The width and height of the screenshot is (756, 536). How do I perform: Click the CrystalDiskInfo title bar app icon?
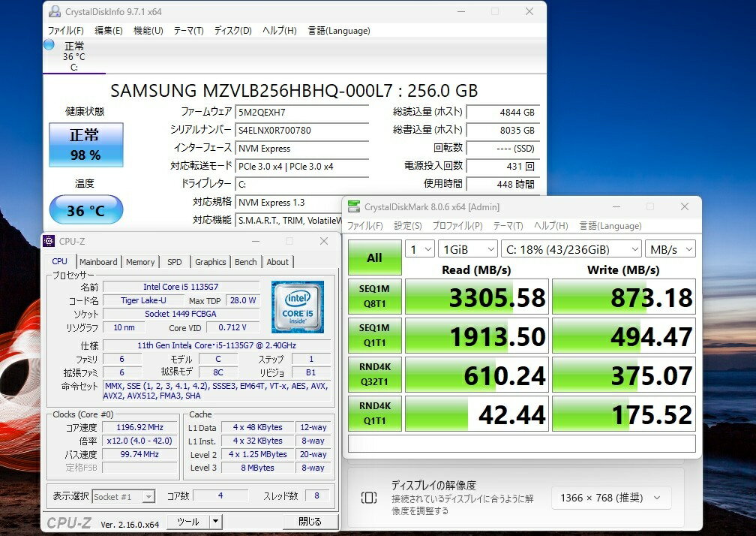click(x=54, y=12)
